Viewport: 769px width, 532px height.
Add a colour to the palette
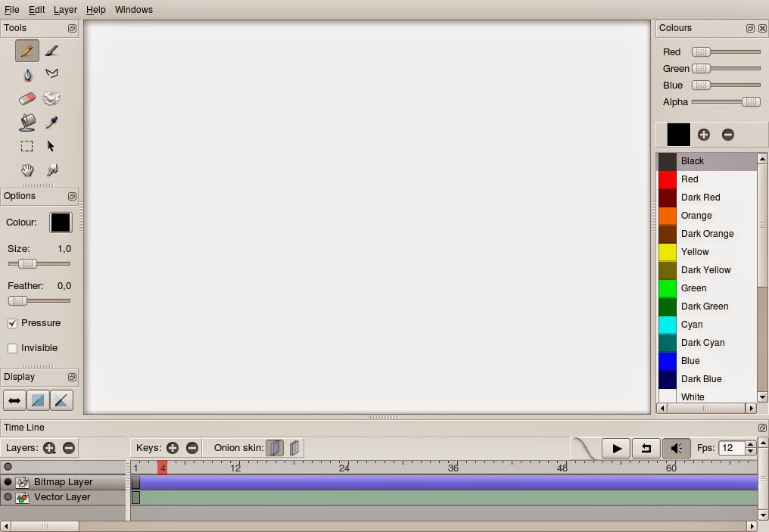click(704, 135)
